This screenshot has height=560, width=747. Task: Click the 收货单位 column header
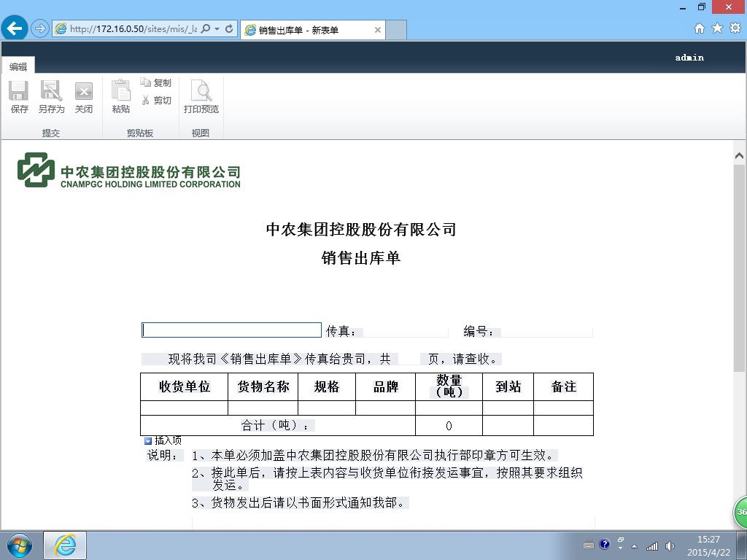pos(185,386)
